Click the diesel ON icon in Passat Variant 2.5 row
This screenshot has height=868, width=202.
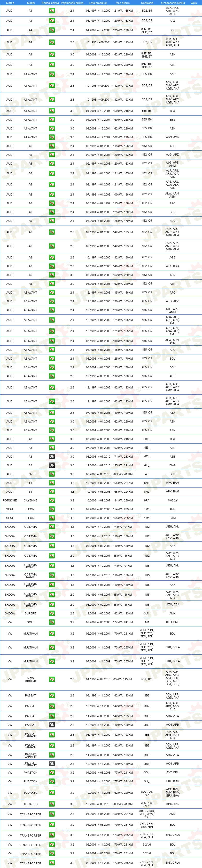[52, 764]
